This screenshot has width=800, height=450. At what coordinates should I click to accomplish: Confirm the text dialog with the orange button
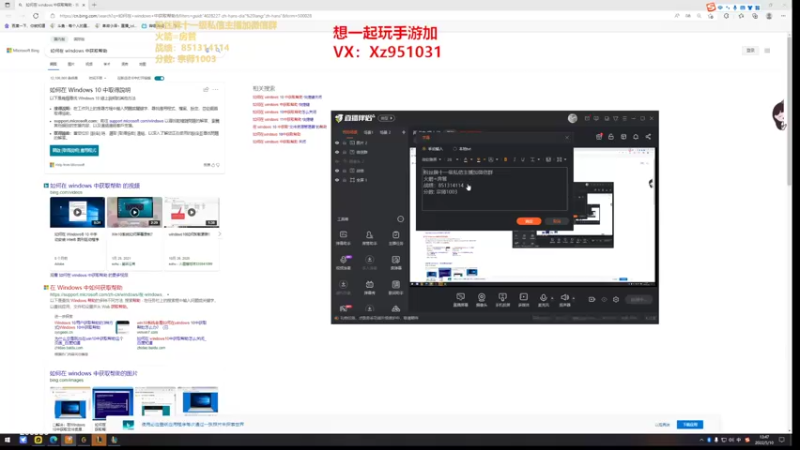[529, 221]
